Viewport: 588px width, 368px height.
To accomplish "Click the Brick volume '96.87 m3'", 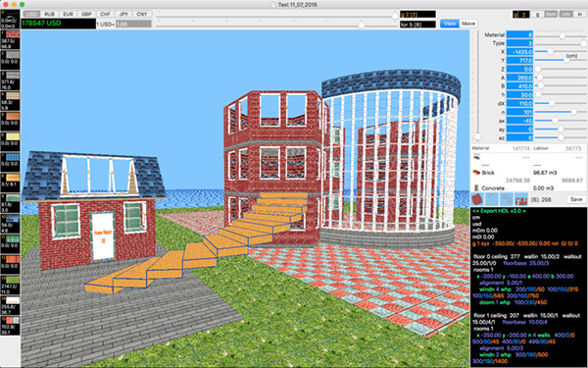I will point(545,173).
